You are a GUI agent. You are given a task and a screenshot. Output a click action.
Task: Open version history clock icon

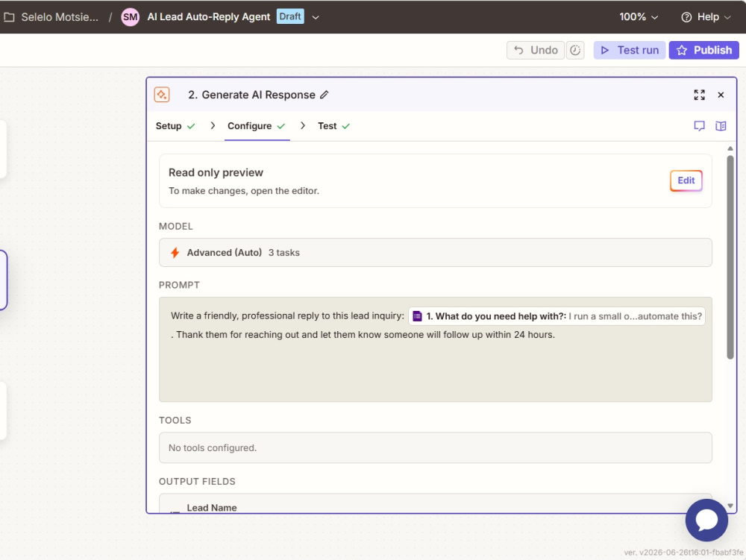coord(575,51)
